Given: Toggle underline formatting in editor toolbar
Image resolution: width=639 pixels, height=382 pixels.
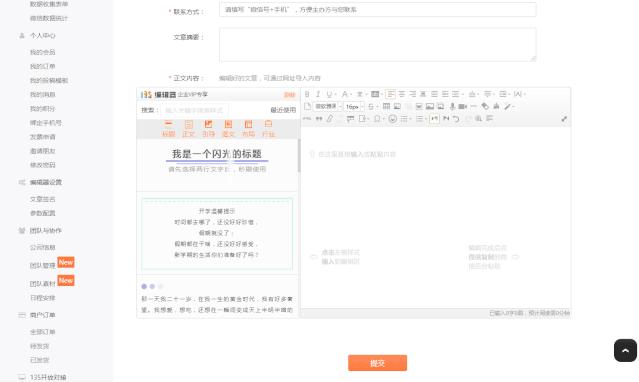Looking at the screenshot, I should (329, 94).
